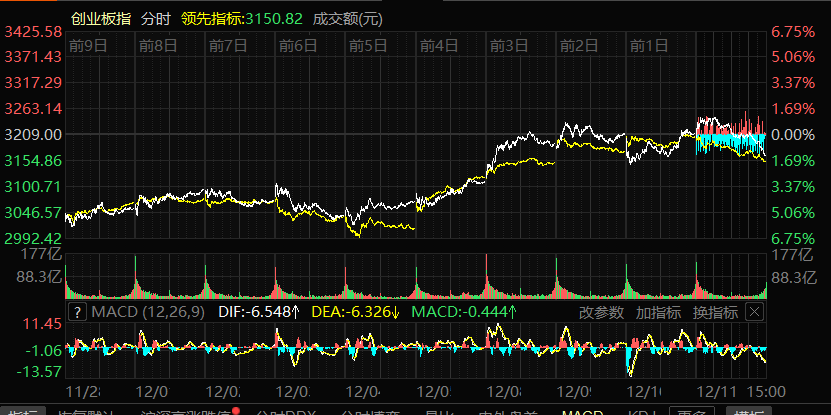Viewport: 831px width, 415px height.
Task: Jump to the 前1日 day marker
Action: coord(648,45)
